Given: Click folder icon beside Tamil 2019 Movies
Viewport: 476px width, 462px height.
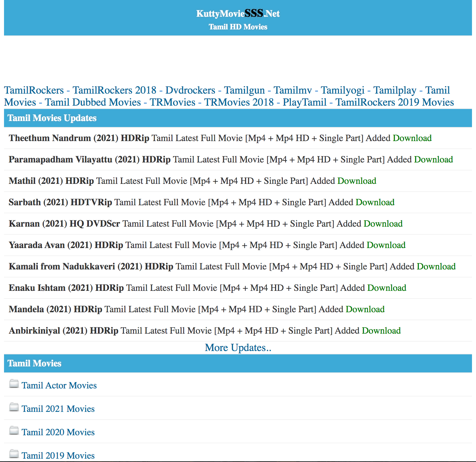Looking at the screenshot, I should pos(14,454).
